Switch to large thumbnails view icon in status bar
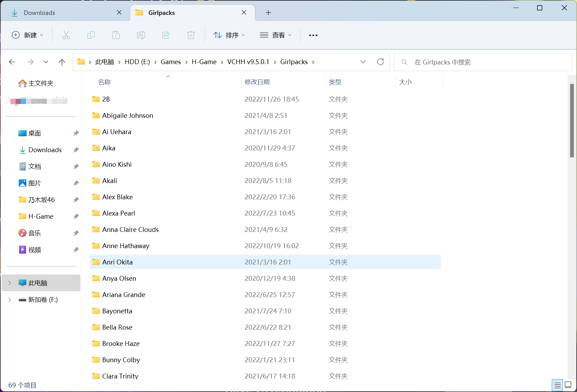 pyautogui.click(x=568, y=384)
